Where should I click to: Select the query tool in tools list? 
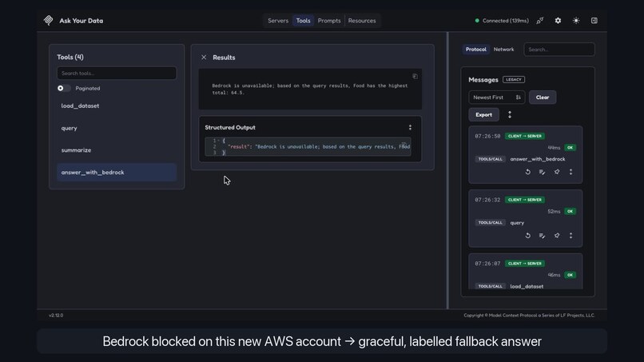coord(117,128)
